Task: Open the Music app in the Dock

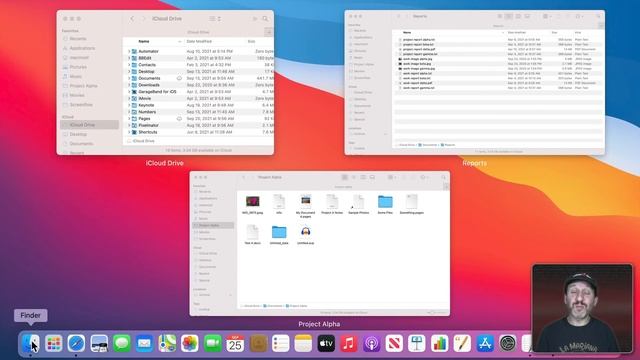Action: (349, 343)
